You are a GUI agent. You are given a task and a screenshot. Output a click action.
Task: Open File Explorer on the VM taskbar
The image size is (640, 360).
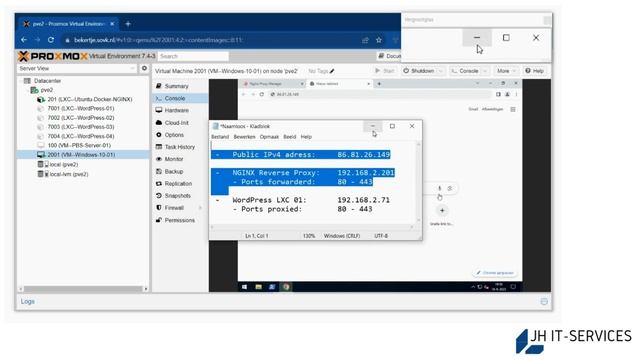click(x=258, y=287)
